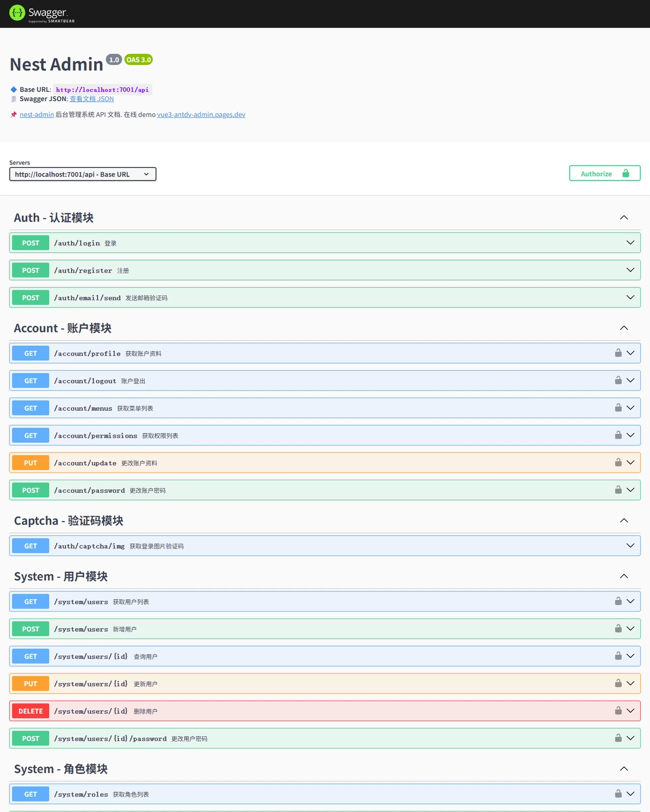This screenshot has height=812, width=650.
Task: Collapse the Auth - 认证模块 section
Action: (x=624, y=218)
